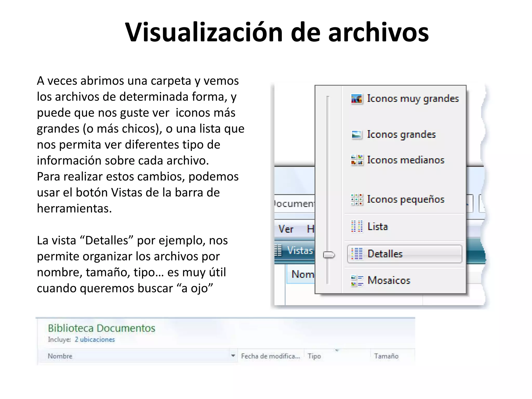Click the Document address bar field

[295, 204]
